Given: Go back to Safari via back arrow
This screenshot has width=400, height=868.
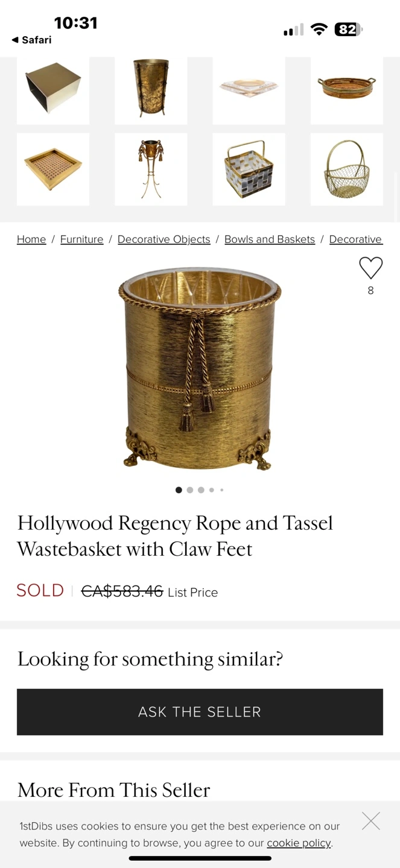Looking at the screenshot, I should point(31,40).
